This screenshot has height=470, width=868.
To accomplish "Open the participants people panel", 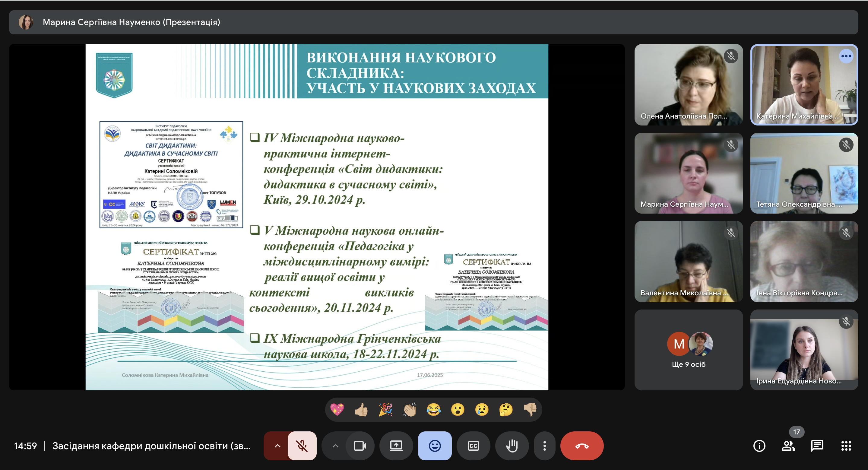I will pos(788,446).
